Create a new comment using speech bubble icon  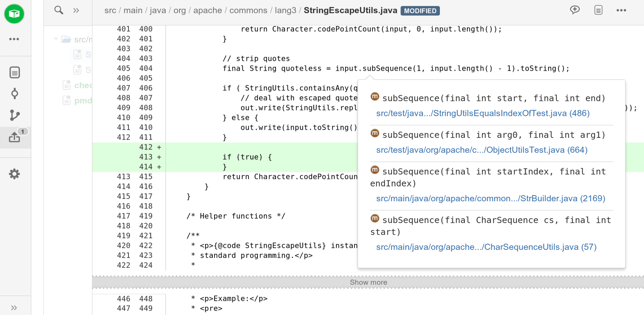575,10
